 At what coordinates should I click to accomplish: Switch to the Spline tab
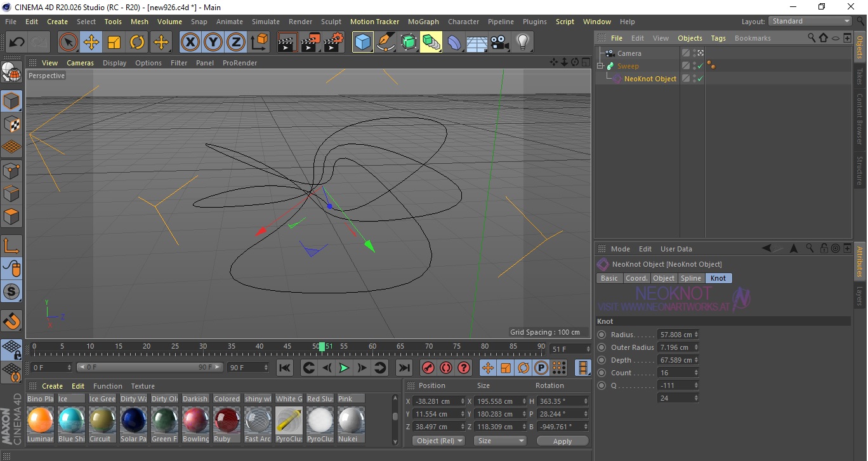[x=690, y=278]
